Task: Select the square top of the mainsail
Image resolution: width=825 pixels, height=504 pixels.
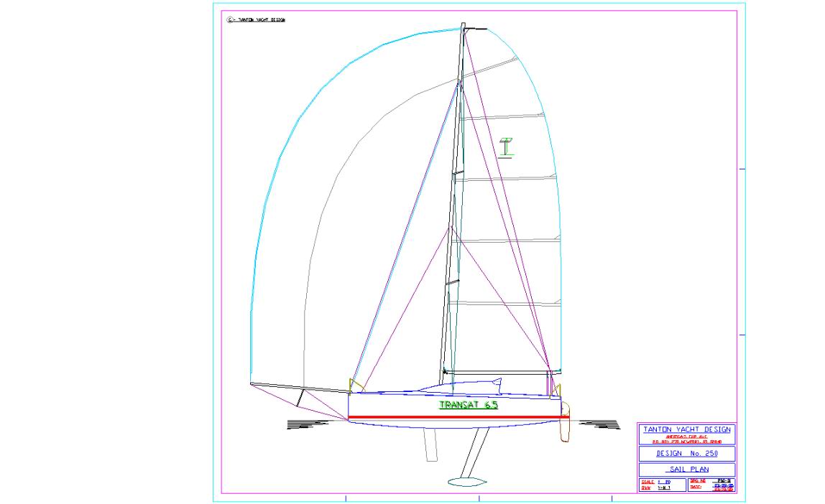Action: [x=475, y=29]
